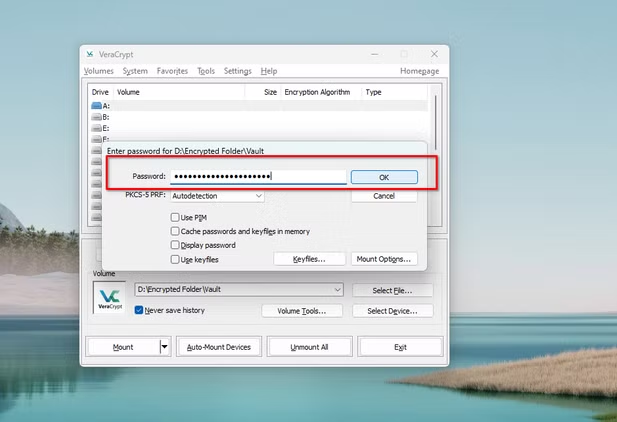Open the Volumes menu
This screenshot has height=422, width=617.
pyautogui.click(x=99, y=71)
